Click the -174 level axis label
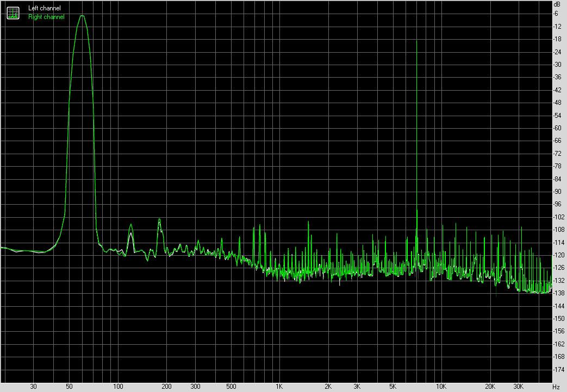Screen dimensions: 567x392 (x=558, y=369)
